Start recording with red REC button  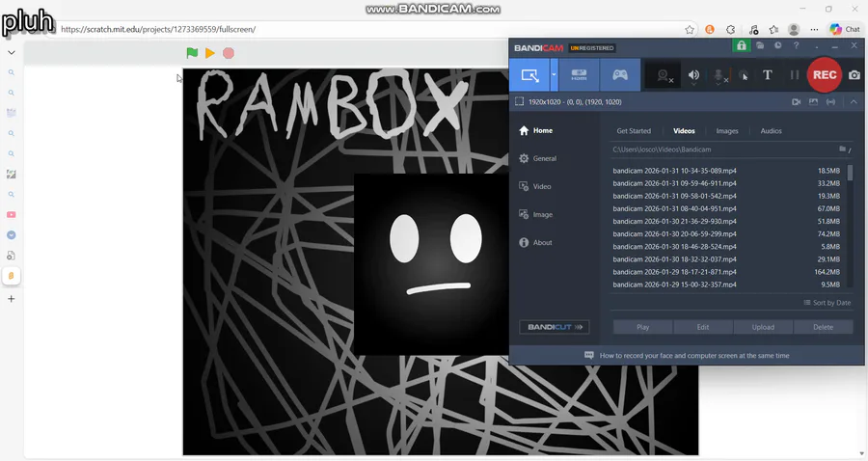point(825,74)
